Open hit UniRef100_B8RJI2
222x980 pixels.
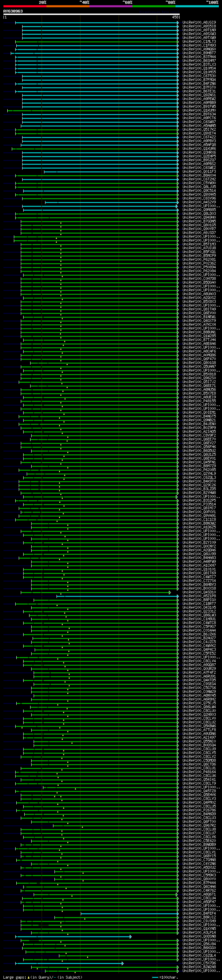[x=199, y=918]
